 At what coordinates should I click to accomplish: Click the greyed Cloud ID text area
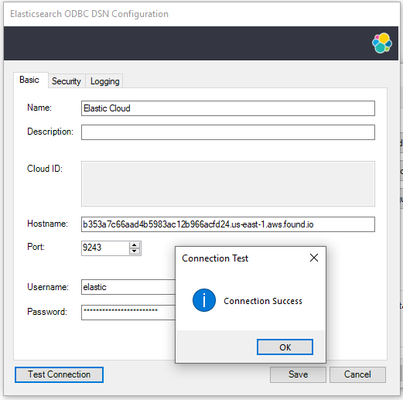tap(228, 184)
